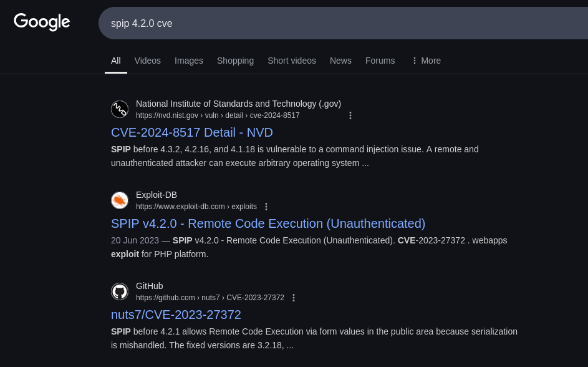
Task: Open options menu for Exploit-DB result
Action: coord(266,207)
